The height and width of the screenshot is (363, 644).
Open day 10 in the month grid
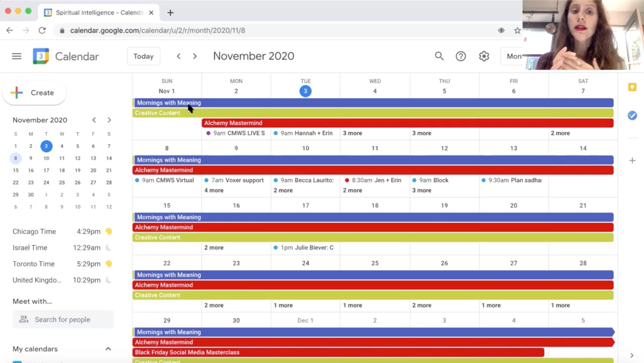coord(305,148)
